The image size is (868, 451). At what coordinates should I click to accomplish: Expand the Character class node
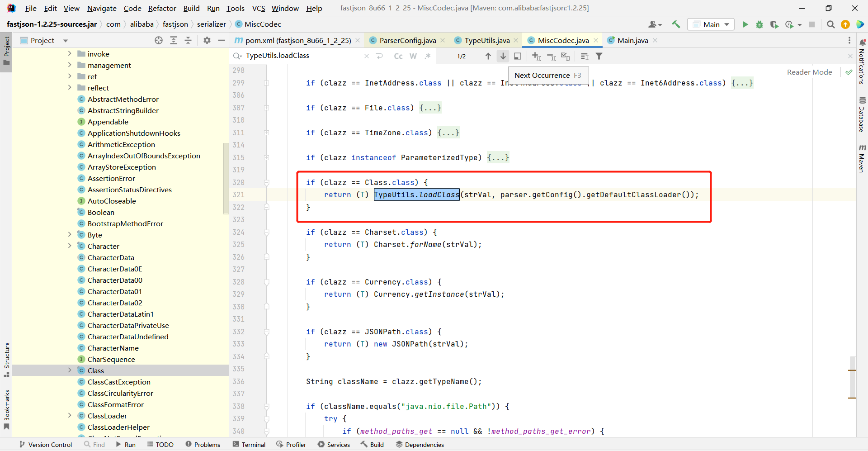pos(70,246)
